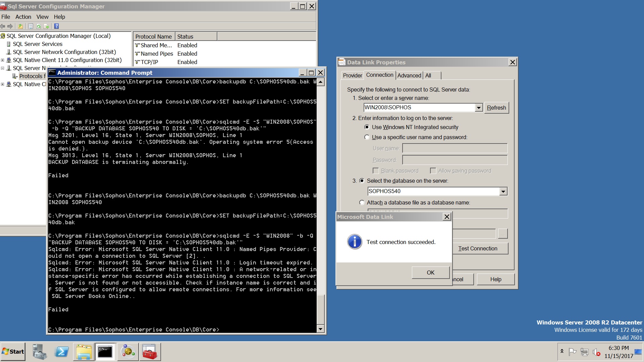Click the network tray icon
The height and width of the screenshot is (362, 644).
[x=585, y=352]
